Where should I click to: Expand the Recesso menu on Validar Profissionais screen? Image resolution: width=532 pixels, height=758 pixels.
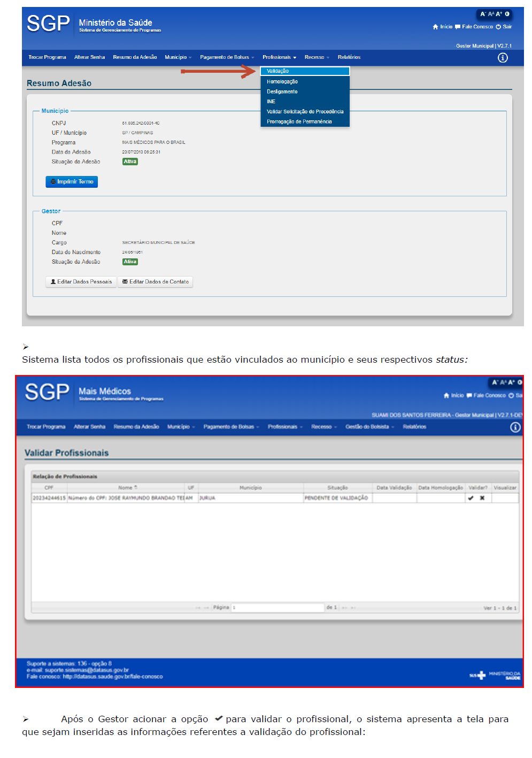click(x=324, y=427)
